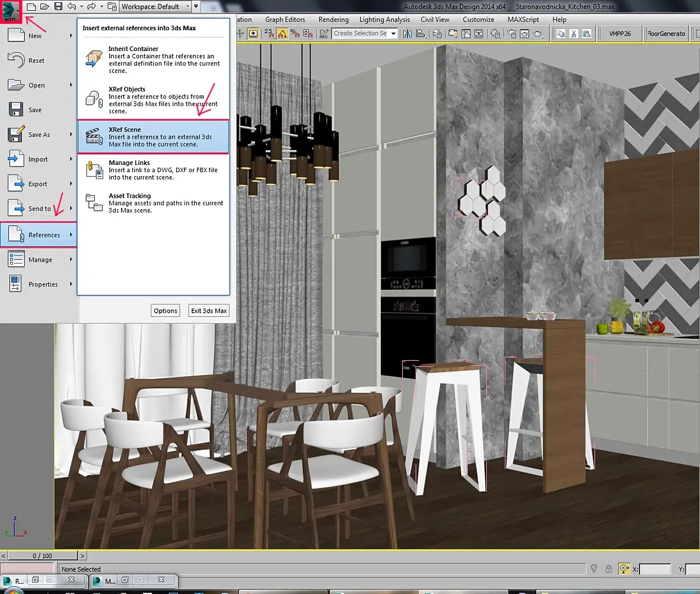700x594 pixels.
Task: Toggle Isolate Selection lightbulb
Action: click(x=594, y=568)
